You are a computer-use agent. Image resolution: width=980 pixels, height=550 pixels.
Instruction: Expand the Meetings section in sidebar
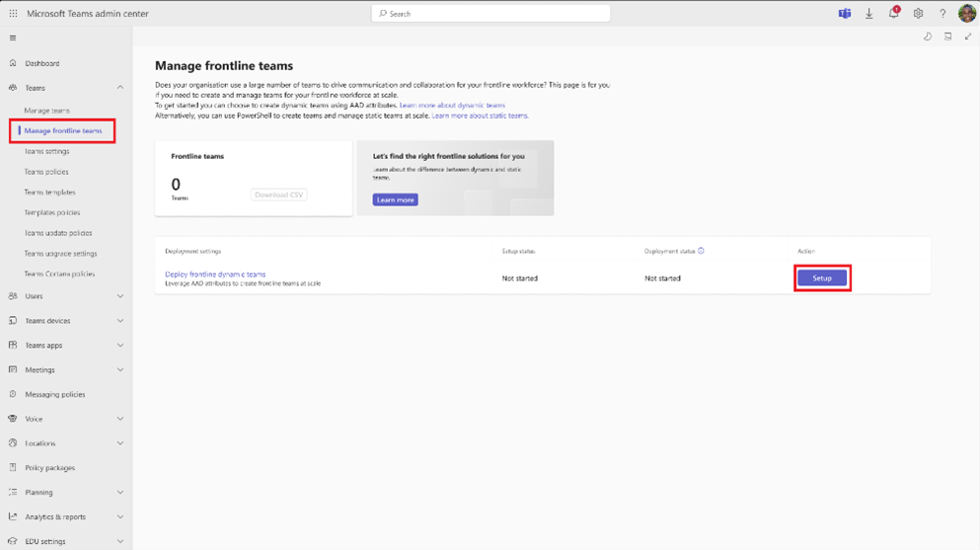tap(65, 370)
